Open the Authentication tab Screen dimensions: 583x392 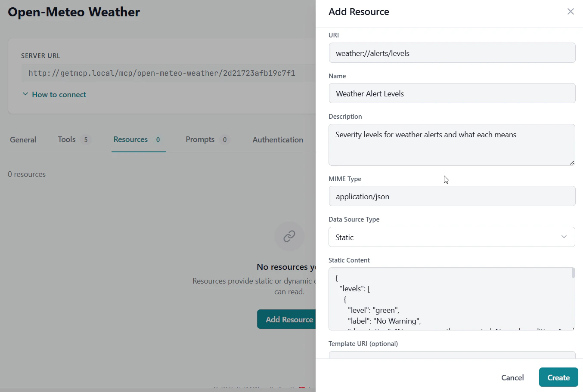coord(278,140)
